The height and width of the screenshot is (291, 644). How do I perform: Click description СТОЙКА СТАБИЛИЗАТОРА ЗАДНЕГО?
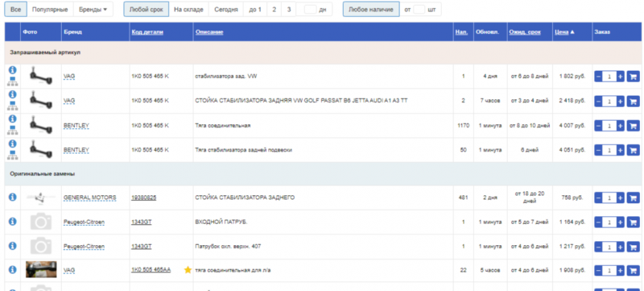click(x=245, y=197)
